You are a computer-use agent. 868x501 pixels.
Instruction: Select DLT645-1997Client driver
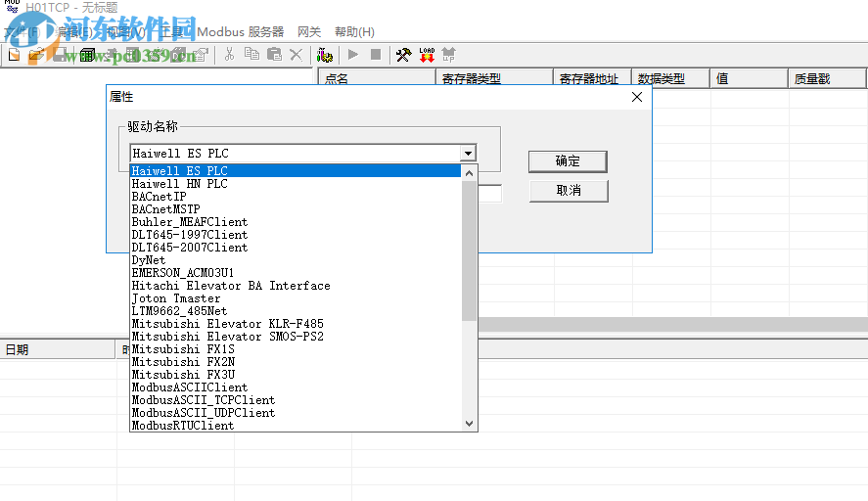point(296,235)
